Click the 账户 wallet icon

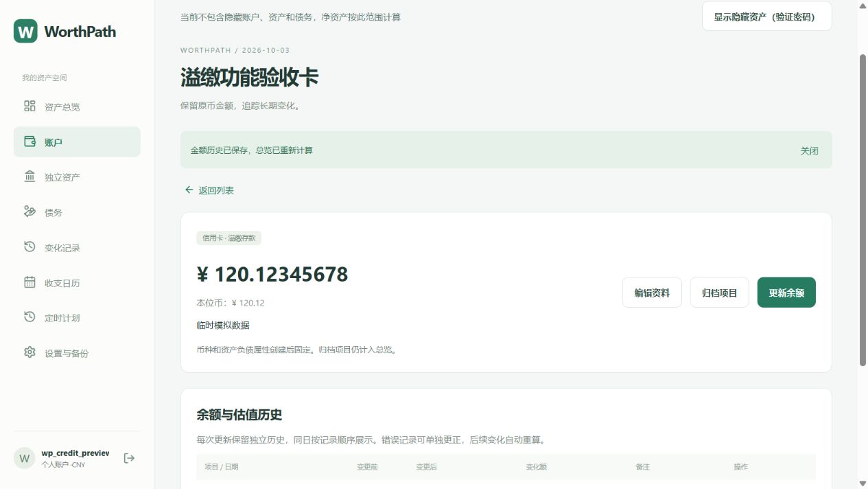[x=30, y=141]
